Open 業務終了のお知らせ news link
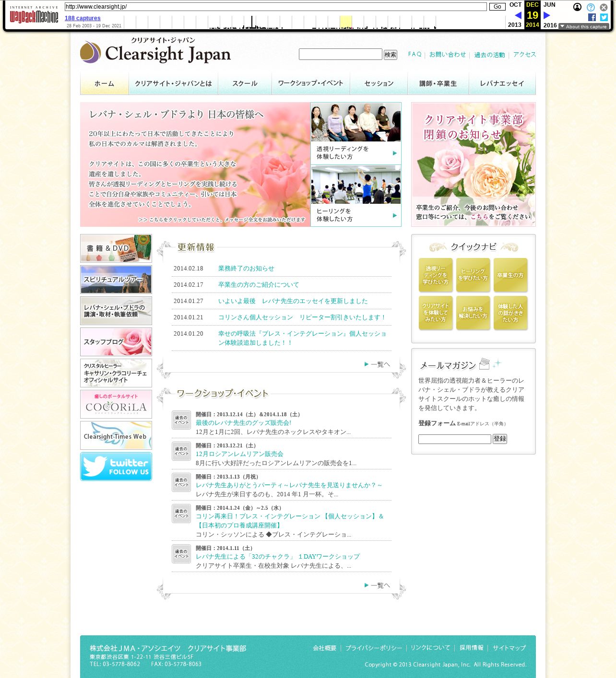This screenshot has height=678, width=616. click(x=246, y=269)
